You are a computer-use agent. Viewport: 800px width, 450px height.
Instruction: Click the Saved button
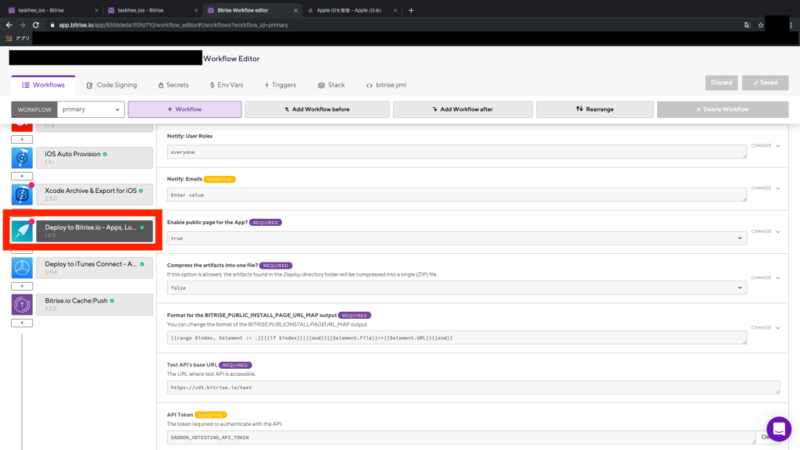coord(765,83)
